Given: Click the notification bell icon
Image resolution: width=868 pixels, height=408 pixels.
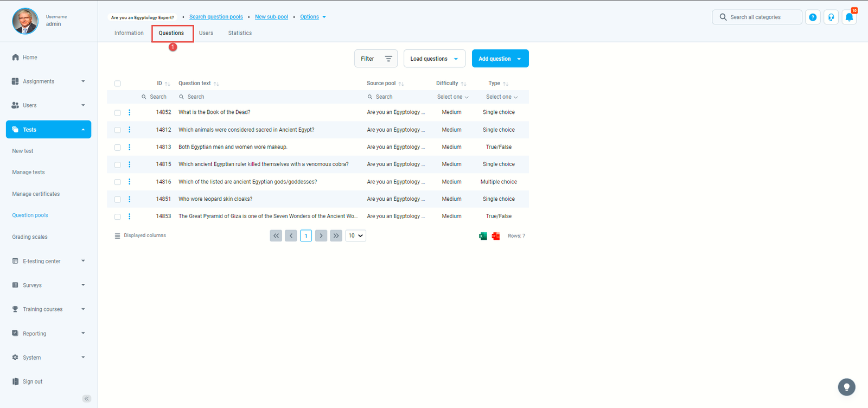Looking at the screenshot, I should (x=849, y=17).
